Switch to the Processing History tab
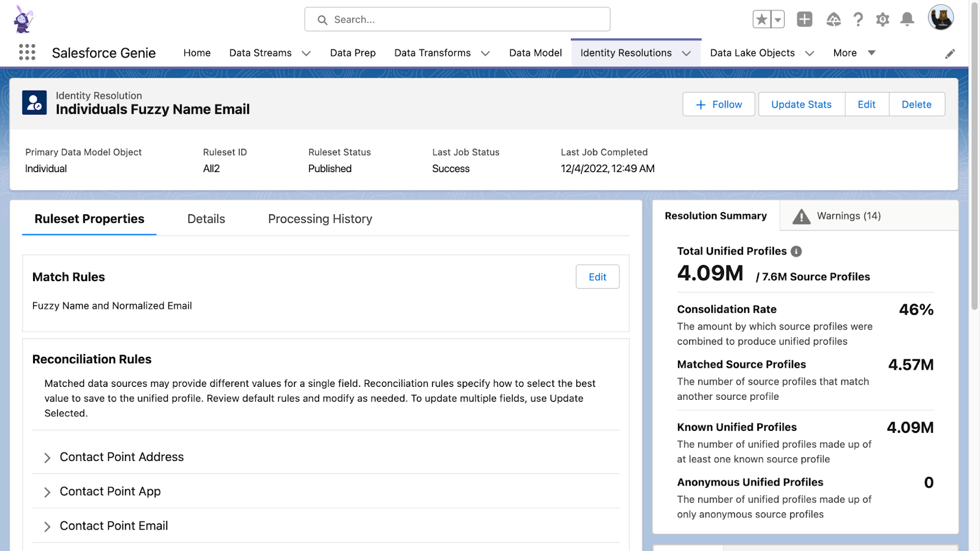The image size is (980, 551). point(320,219)
